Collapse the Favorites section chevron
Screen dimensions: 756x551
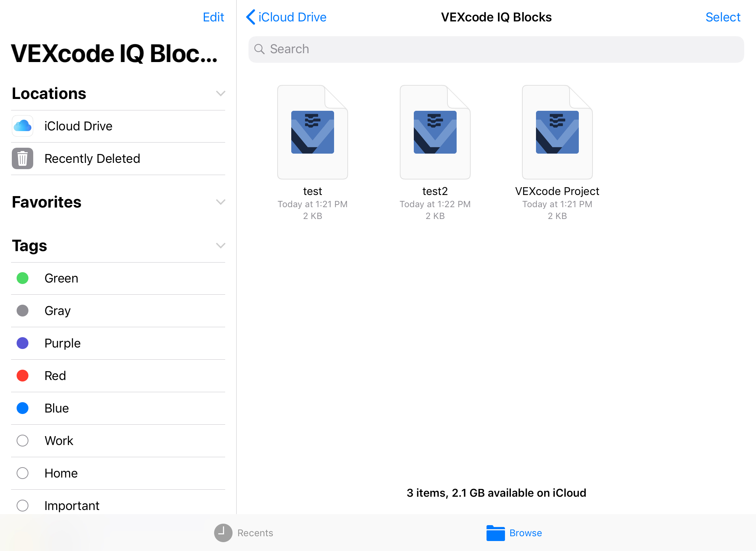pyautogui.click(x=220, y=202)
